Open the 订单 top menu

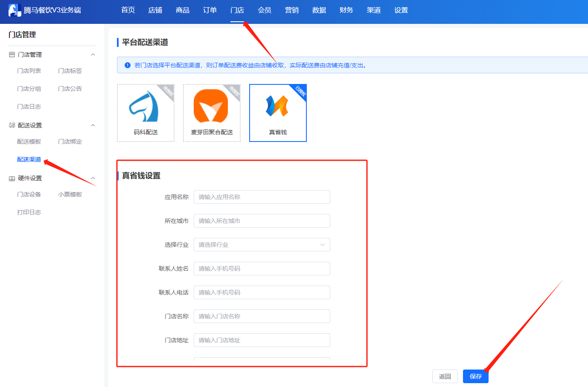tap(210, 10)
